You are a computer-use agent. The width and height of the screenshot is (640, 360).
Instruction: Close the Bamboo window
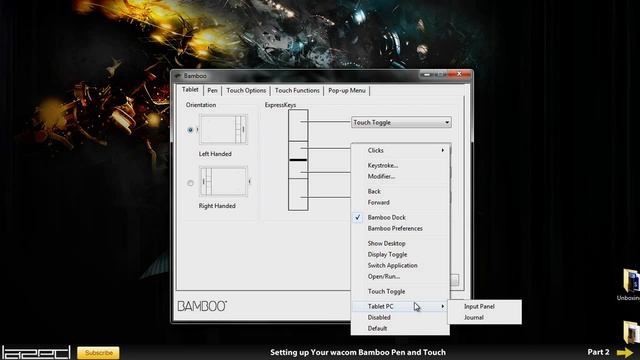click(459, 74)
